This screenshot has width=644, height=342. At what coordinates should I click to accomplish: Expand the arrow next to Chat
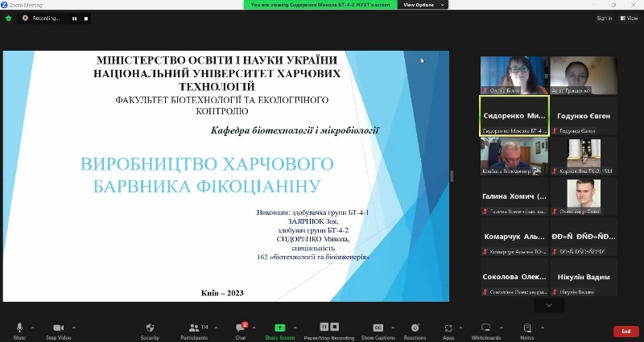click(x=254, y=328)
